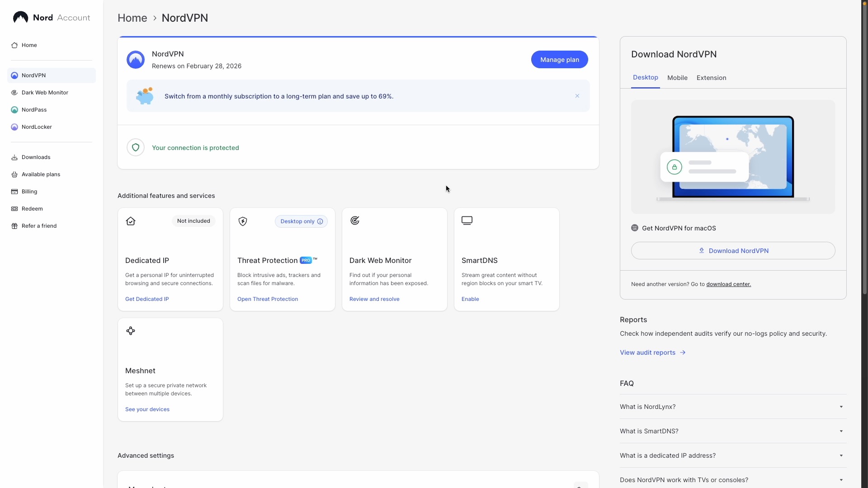
Task: Click the Manage plan button
Action: pos(559,60)
